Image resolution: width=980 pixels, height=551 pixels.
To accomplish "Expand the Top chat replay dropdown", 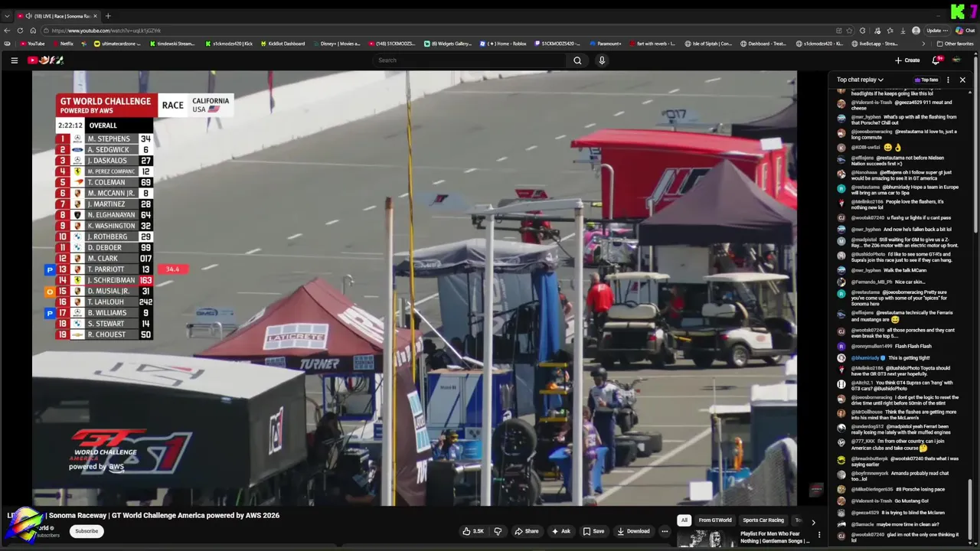I will point(860,80).
